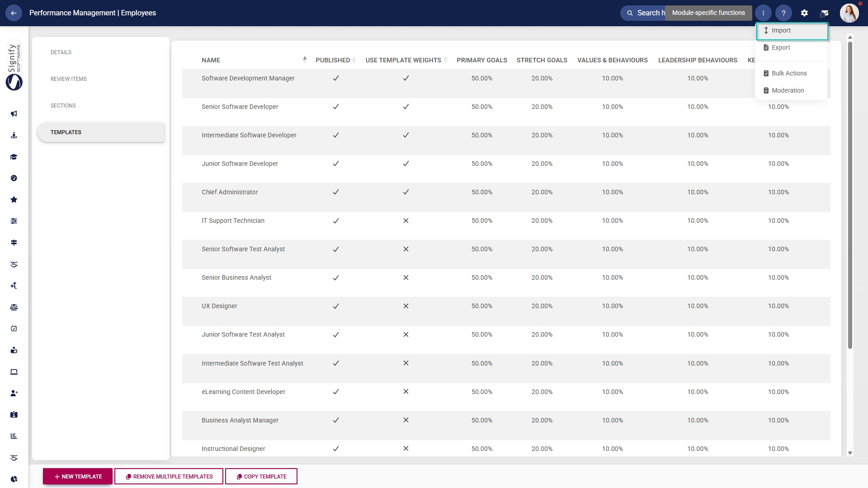Sort by Use Template Weights column
Image resolution: width=868 pixels, height=488 pixels.
tap(406, 60)
